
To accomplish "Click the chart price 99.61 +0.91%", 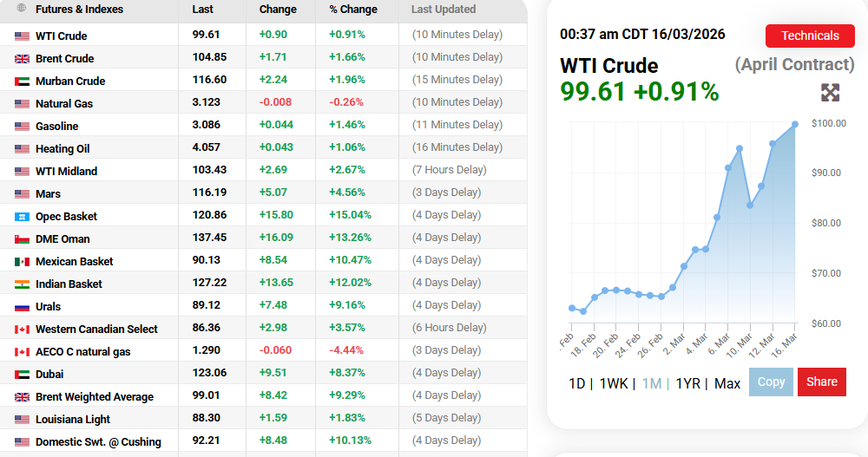I will pyautogui.click(x=640, y=91).
